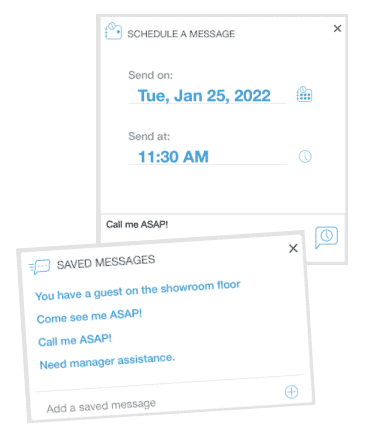Click the 'Send at:' label
366x431 pixels.
point(149,136)
